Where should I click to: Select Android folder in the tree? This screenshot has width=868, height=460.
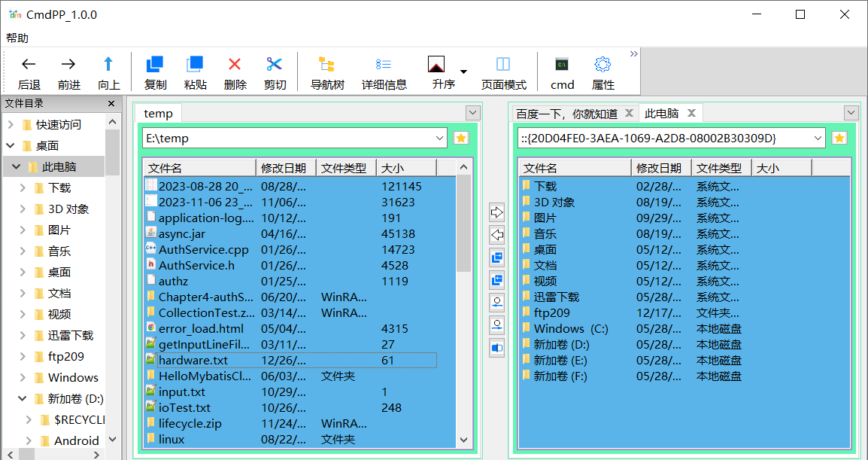point(77,440)
